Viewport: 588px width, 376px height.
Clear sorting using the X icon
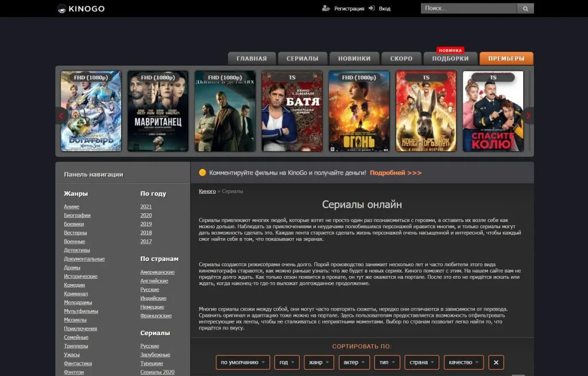pos(496,362)
